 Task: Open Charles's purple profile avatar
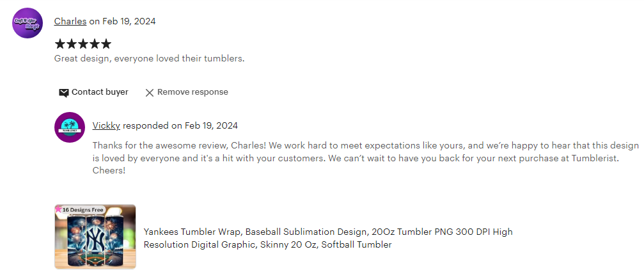(x=27, y=23)
